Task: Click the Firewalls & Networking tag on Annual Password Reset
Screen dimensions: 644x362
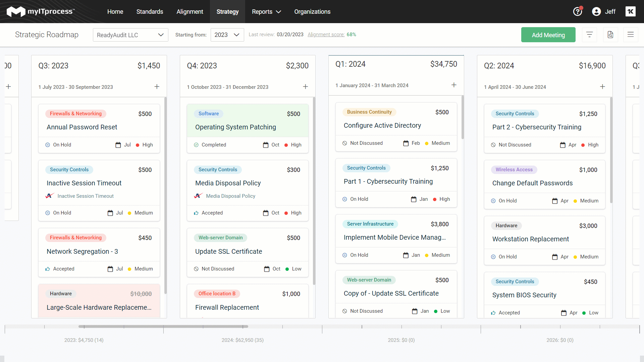Action: pos(76,114)
